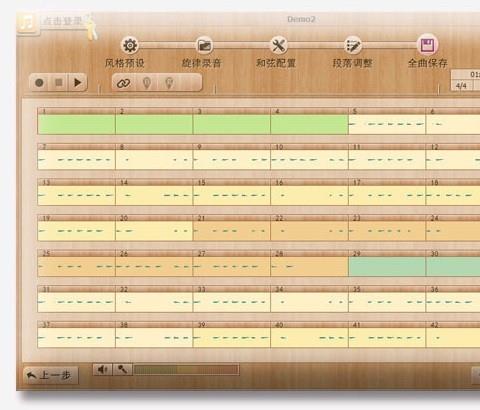Select measure 35
The width and height of the screenshot is (480, 410).
(x=387, y=302)
